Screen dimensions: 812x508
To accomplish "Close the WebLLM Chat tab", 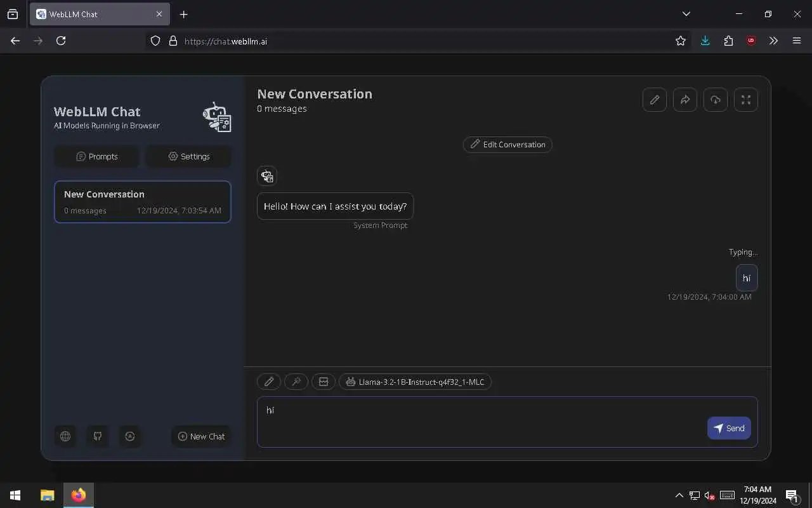I will point(159,14).
